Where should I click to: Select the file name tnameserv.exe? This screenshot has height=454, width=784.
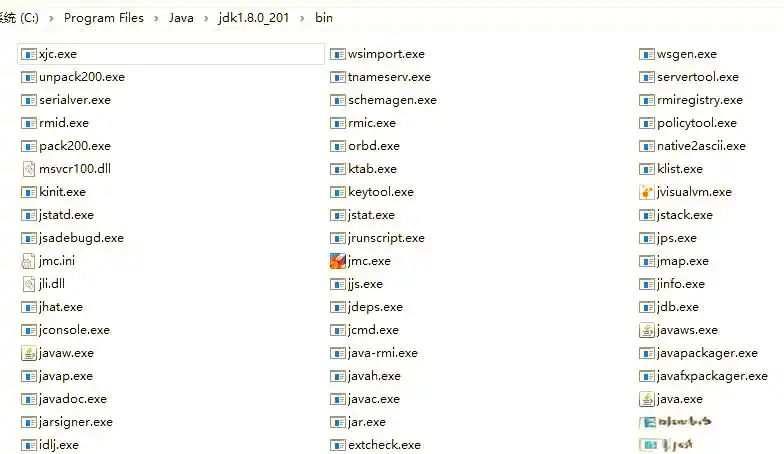click(390, 77)
